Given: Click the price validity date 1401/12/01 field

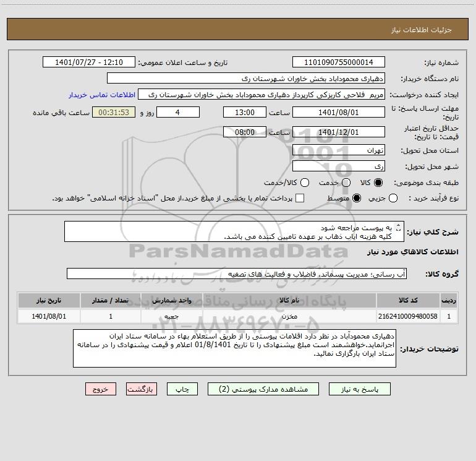Looking at the screenshot, I should pos(339,132).
